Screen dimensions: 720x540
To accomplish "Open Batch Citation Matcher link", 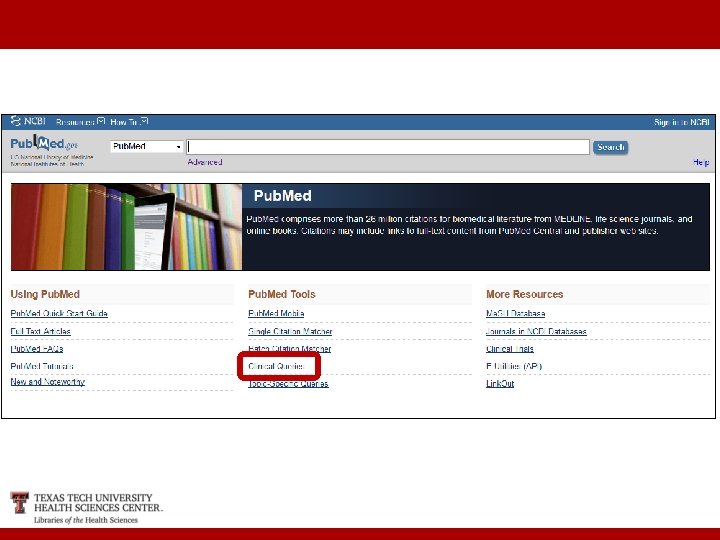I will (289, 349).
